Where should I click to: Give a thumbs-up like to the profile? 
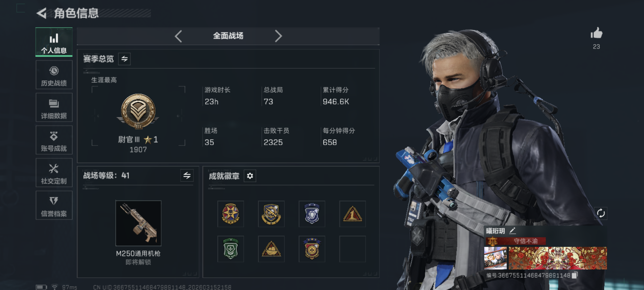pos(597,33)
